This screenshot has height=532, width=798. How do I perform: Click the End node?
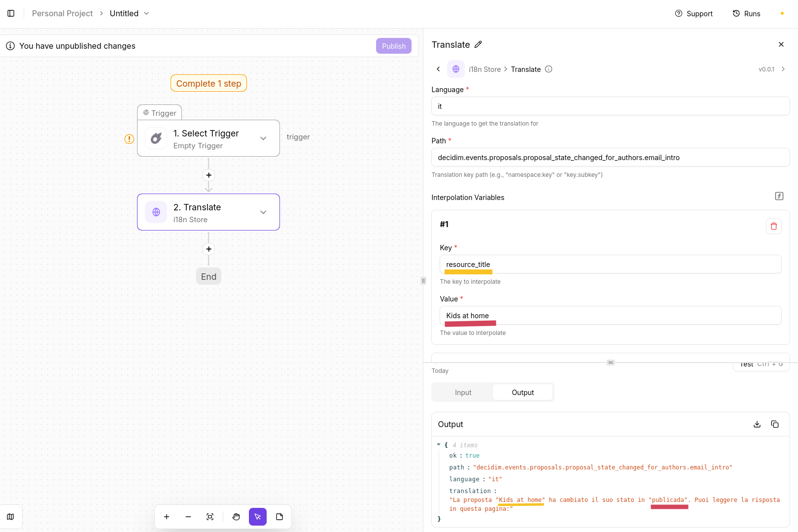point(208,276)
